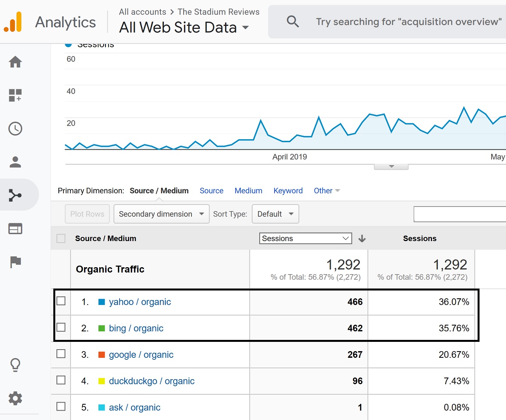The width and height of the screenshot is (506, 420).
Task: Click the blue yahoo color swatch
Action: (x=102, y=302)
